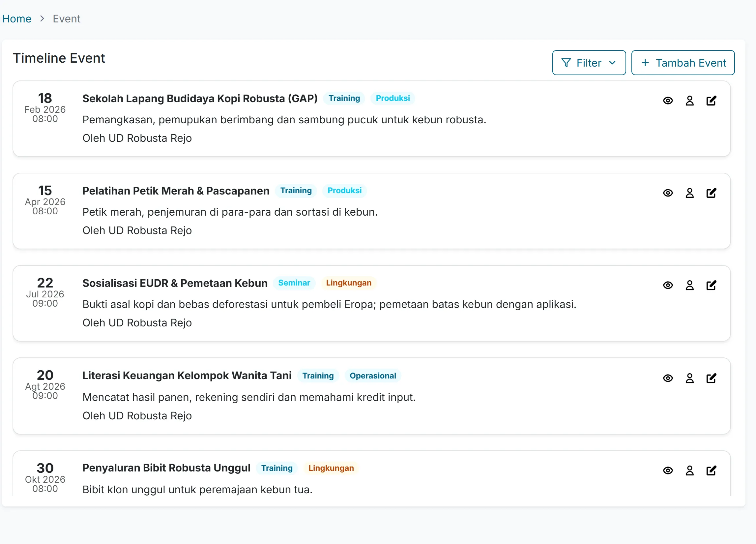Screen dimensions: 756x544
Task: Click Training tag on Penyaluran Bibit event
Action: [277, 468]
